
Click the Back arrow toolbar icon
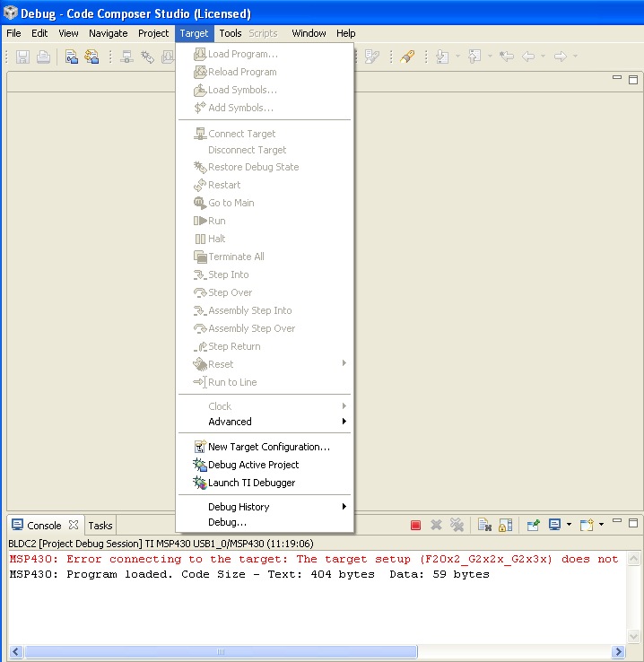click(528, 57)
